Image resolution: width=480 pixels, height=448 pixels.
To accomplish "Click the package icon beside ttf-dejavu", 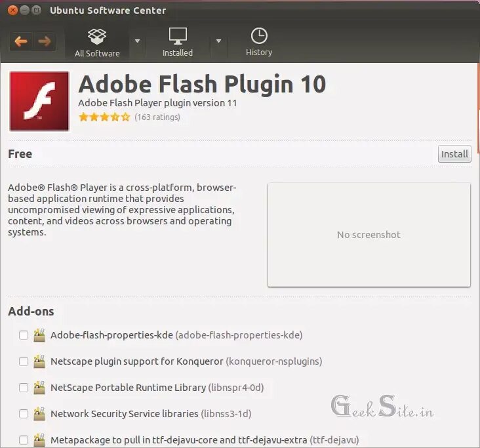I will (x=39, y=440).
